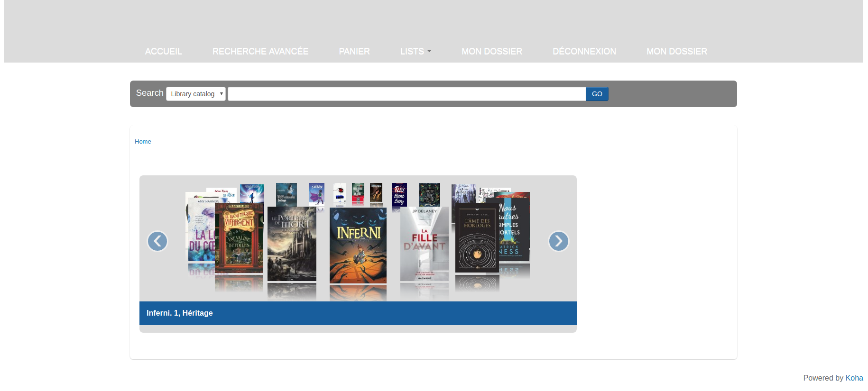The image size is (868, 391).
Task: Open the Library catalog search dropdown
Action: click(x=196, y=94)
